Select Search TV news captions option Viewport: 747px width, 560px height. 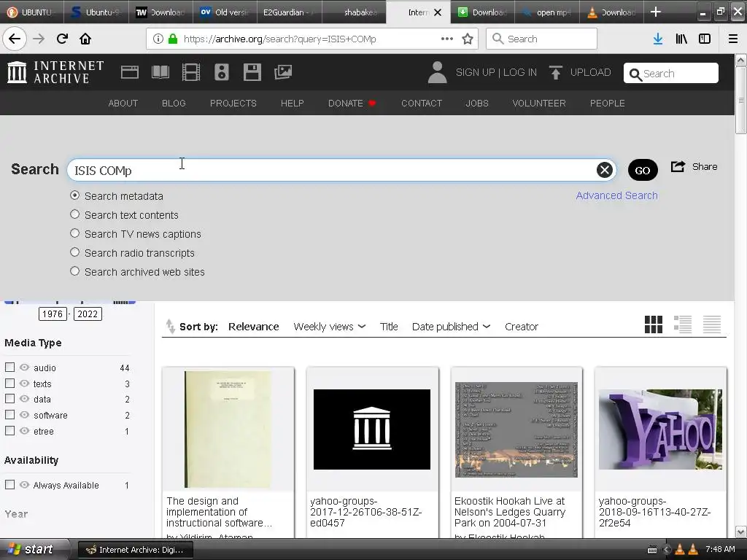pos(75,233)
